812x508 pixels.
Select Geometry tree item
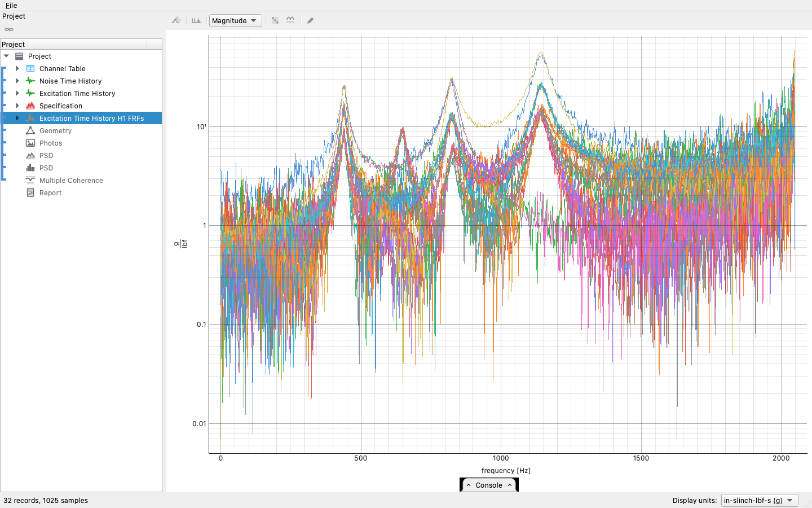tap(55, 130)
